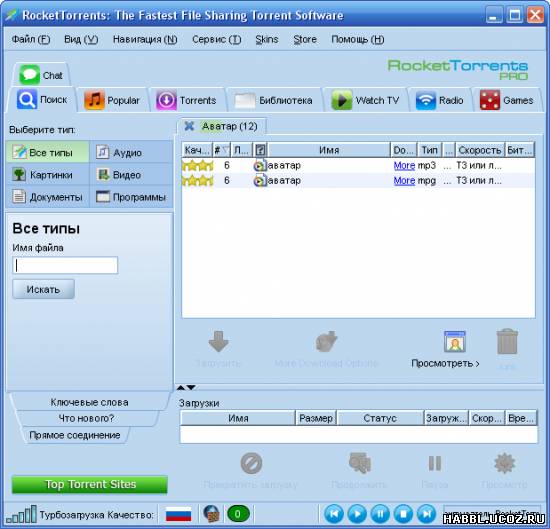
Task: Select the Программы file type
Action: pos(131,197)
